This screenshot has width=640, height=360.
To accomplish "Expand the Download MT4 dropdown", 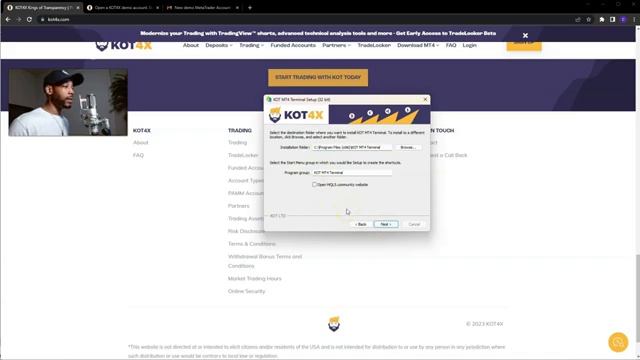I will click(418, 45).
